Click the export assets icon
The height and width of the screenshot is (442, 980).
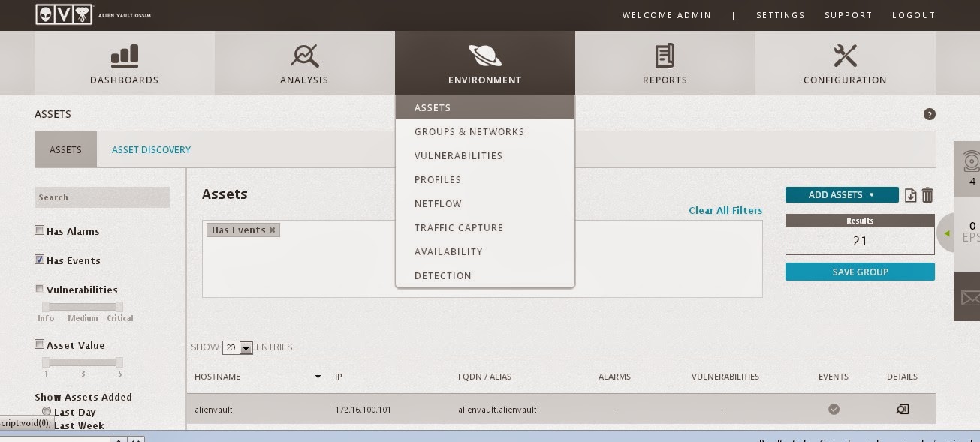[x=910, y=195]
